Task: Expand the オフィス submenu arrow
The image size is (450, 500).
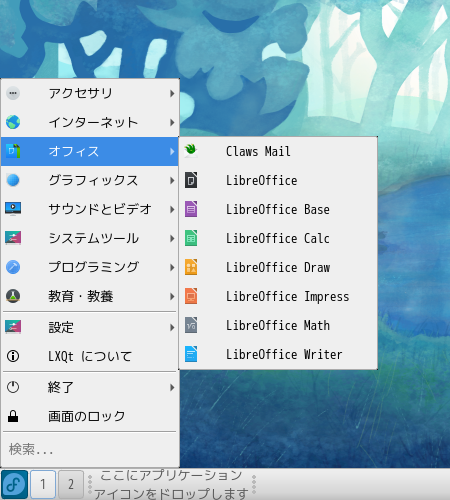Action: (x=172, y=151)
